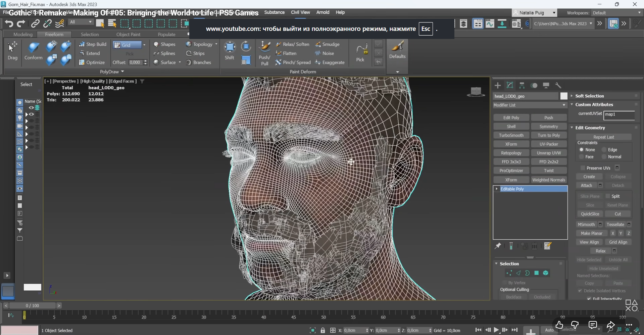
Task: Activate the Branches tool
Action: coord(199,62)
